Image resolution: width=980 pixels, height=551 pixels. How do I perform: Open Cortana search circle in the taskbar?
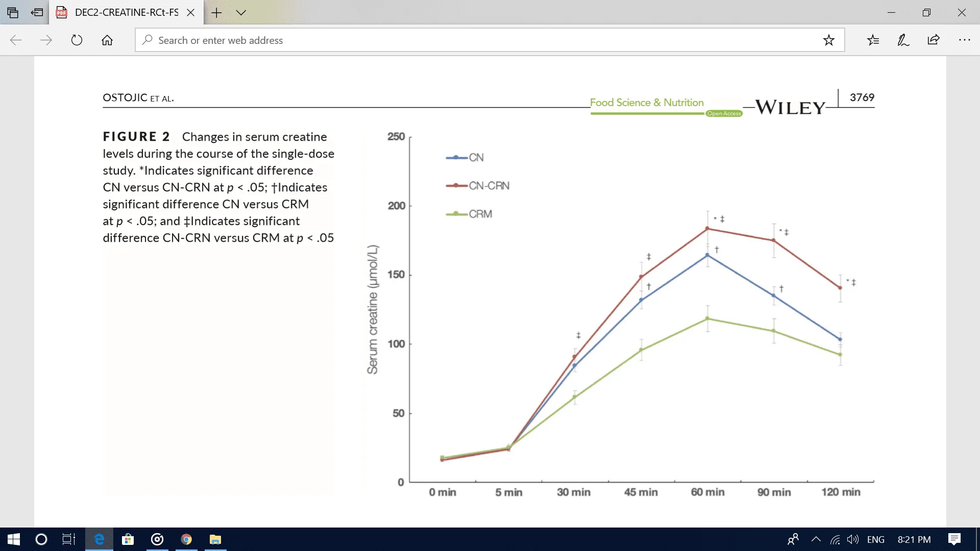[41, 539]
